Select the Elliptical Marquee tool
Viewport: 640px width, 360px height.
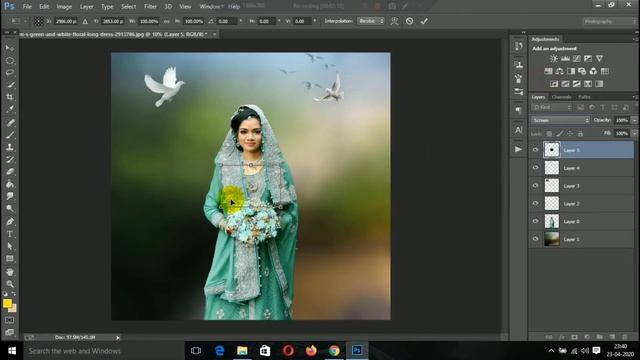9,60
